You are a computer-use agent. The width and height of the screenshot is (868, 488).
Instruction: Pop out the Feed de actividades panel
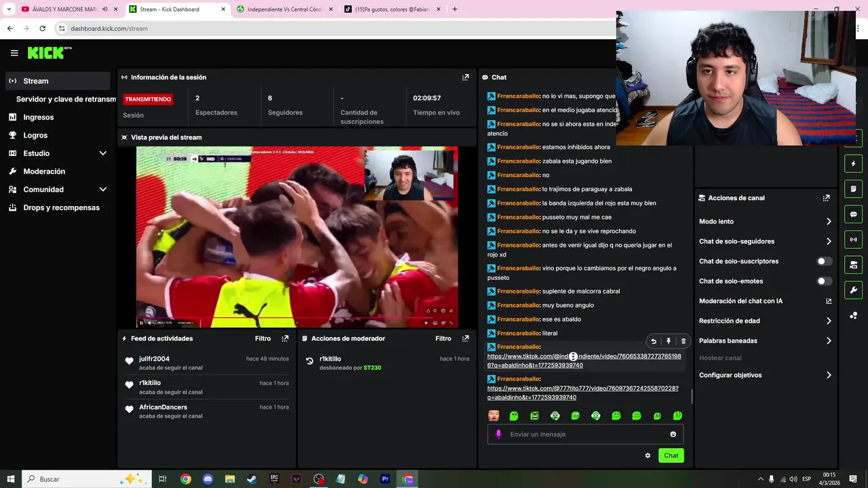(285, 338)
